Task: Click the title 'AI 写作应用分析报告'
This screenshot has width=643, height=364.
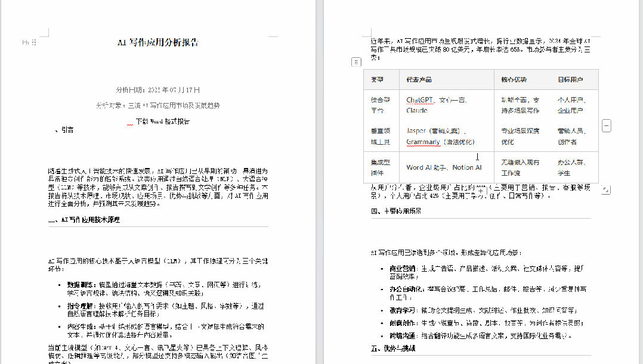Action: (158, 42)
